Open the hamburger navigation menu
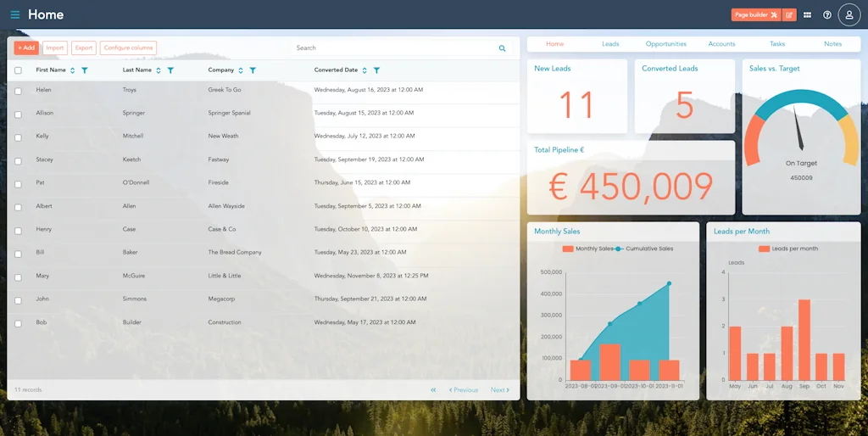 point(15,15)
